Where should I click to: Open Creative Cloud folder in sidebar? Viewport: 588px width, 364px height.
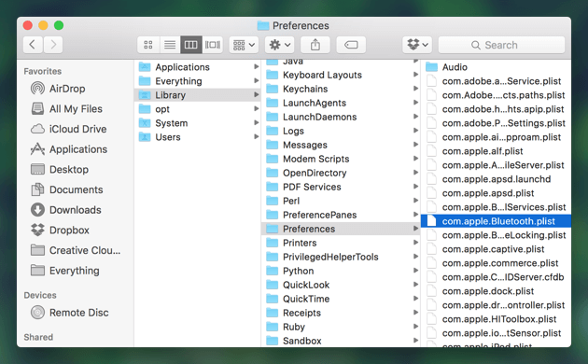click(76, 250)
